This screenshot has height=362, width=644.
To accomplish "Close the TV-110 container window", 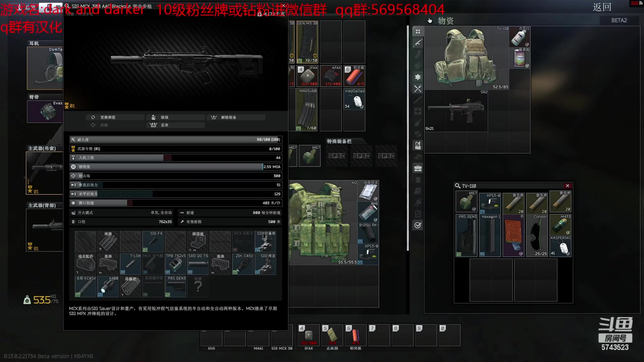I will [x=568, y=186].
